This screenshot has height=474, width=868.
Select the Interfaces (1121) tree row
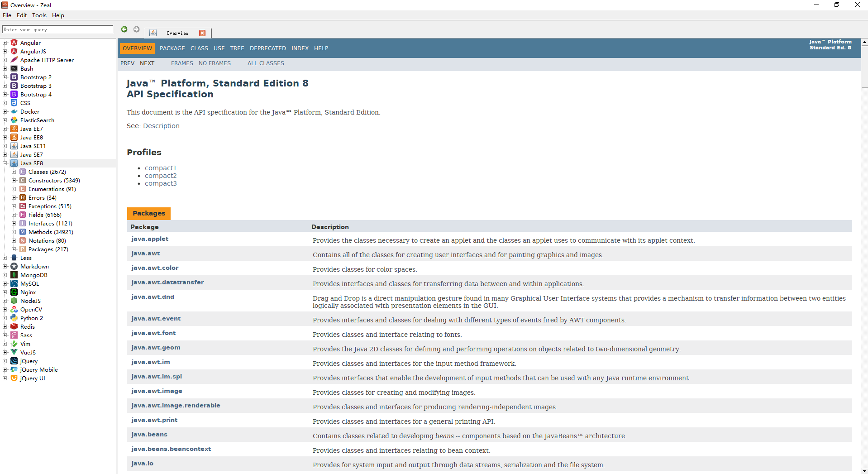coord(50,224)
